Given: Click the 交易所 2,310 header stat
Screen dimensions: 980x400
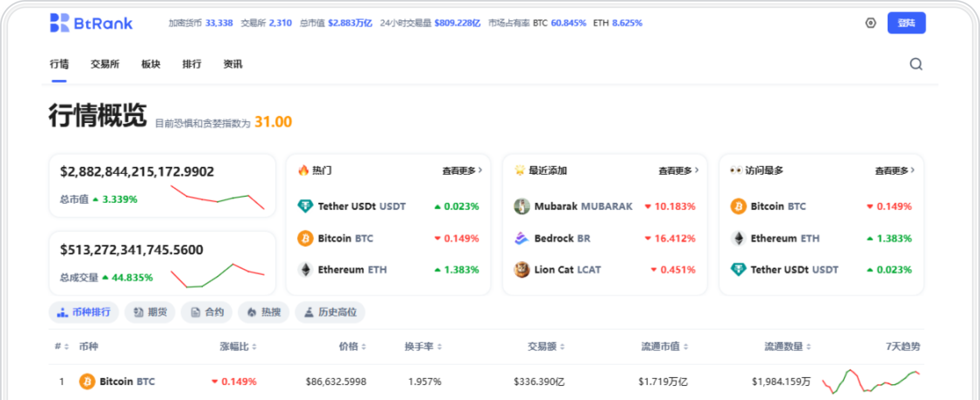Looking at the screenshot, I should click(x=266, y=23).
